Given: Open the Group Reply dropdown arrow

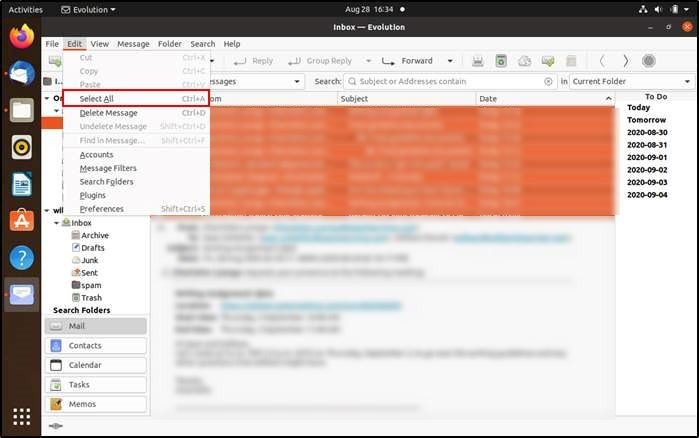Looking at the screenshot, I should click(x=368, y=61).
